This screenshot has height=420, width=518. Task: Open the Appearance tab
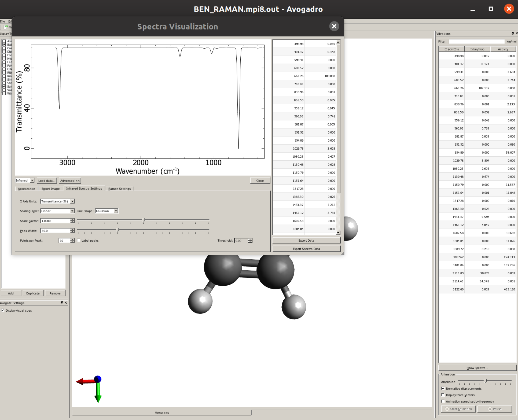(26, 189)
